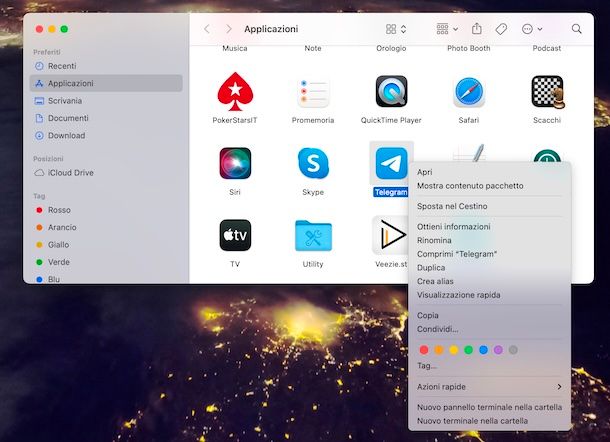Image resolution: width=610 pixels, height=442 pixels.
Task: Select the Promemoria app icon
Action: (313, 92)
